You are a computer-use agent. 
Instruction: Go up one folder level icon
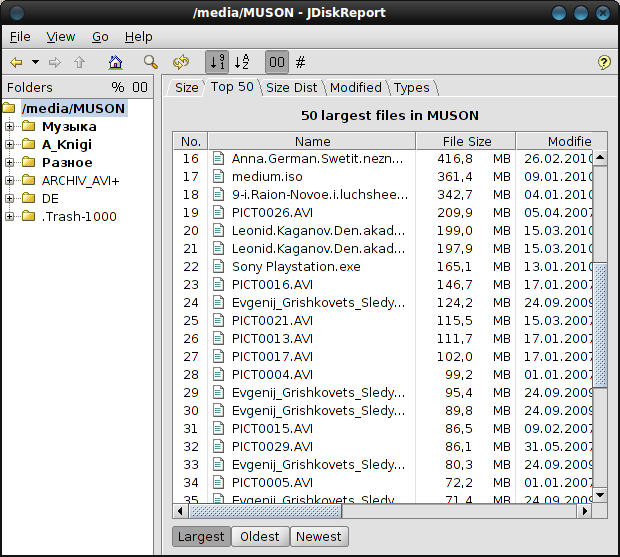pyautogui.click(x=79, y=62)
